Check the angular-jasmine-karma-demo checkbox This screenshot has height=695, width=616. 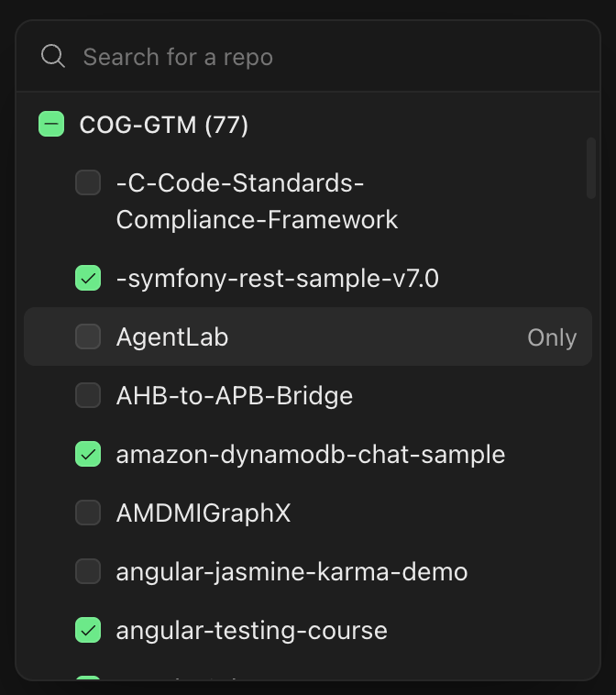coord(88,571)
